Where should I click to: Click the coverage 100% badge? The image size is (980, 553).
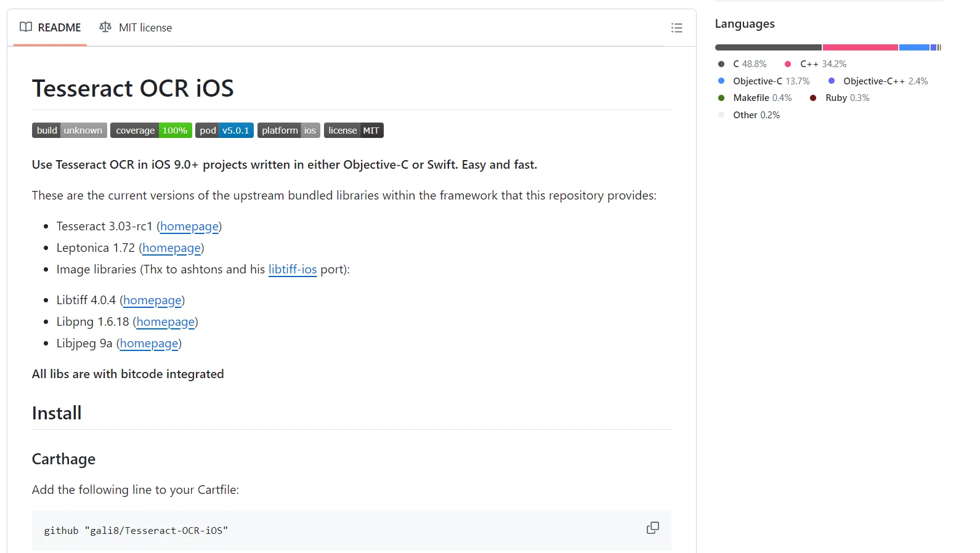coord(151,131)
